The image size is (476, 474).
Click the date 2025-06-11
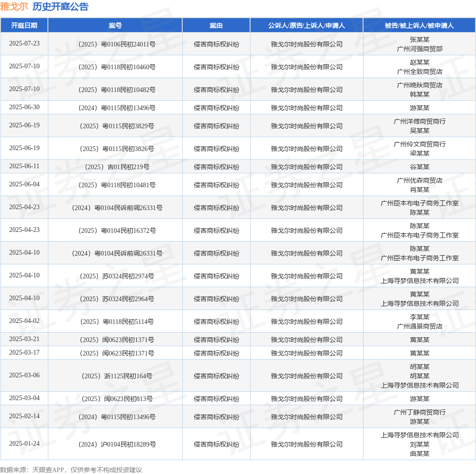(x=24, y=166)
